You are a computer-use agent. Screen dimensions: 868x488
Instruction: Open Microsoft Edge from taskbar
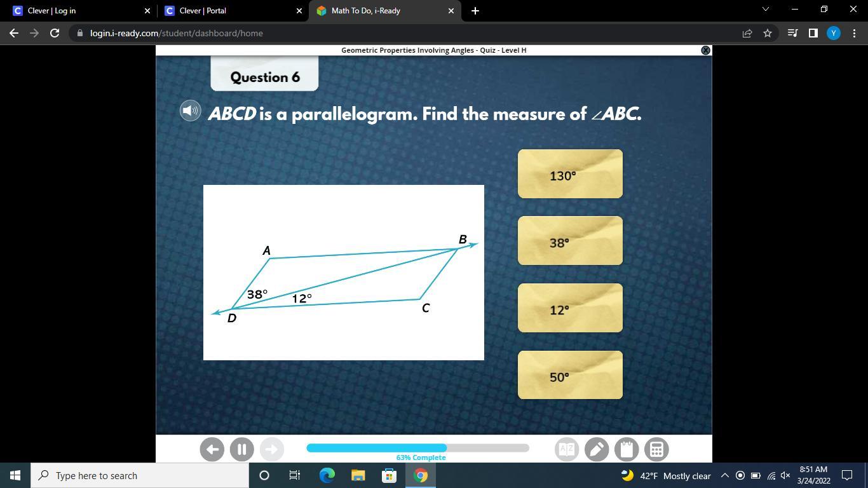[x=327, y=475]
